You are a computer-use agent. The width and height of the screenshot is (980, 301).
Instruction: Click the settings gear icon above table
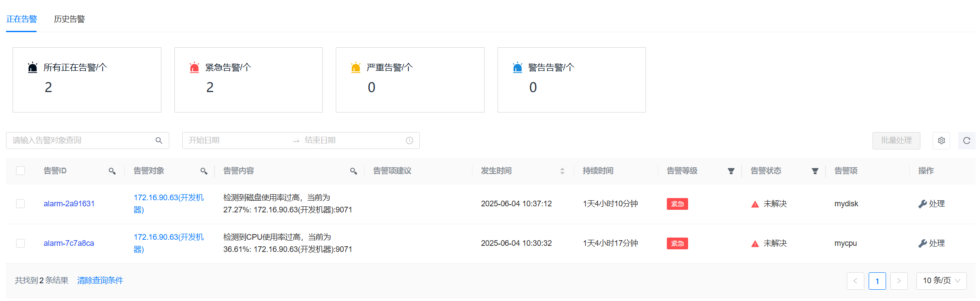tap(941, 141)
